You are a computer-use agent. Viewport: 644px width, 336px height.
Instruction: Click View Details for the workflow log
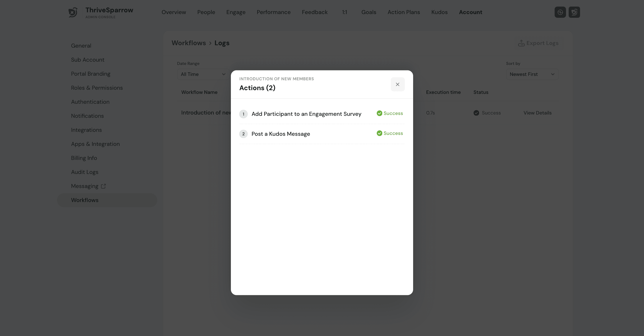(x=538, y=113)
